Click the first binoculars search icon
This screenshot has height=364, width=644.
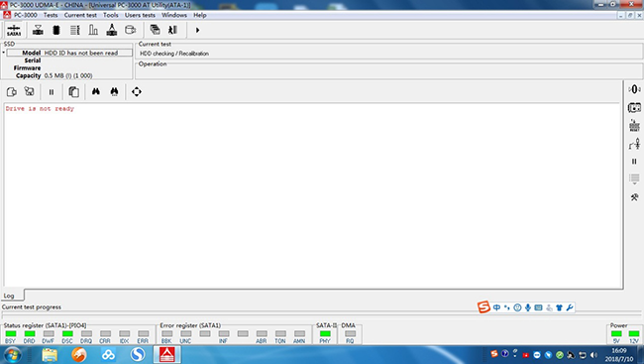[x=96, y=91]
